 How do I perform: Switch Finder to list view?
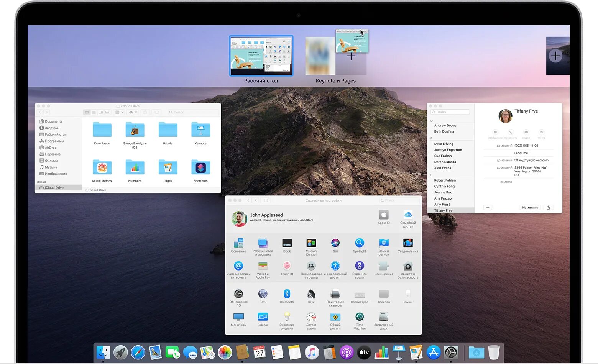(94, 112)
